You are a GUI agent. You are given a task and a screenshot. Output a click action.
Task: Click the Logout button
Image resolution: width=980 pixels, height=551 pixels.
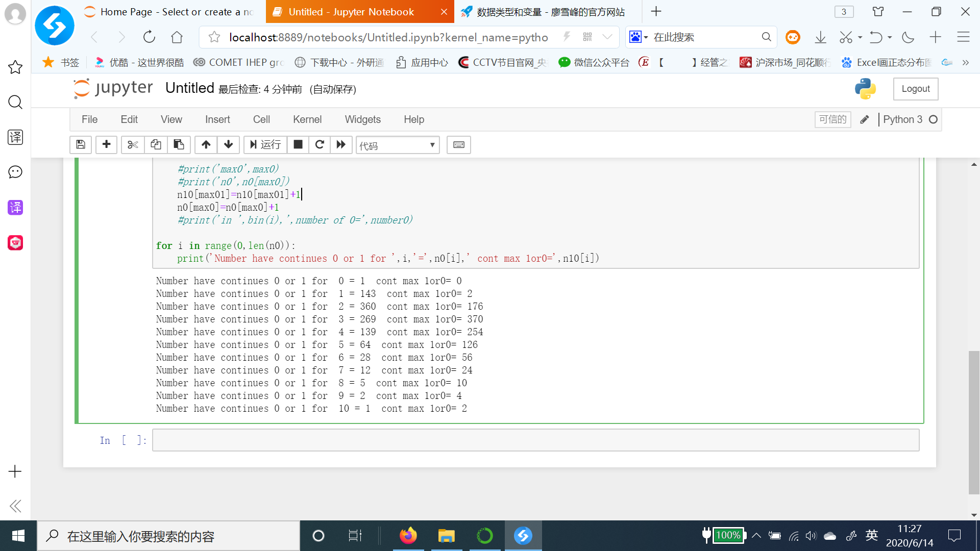pos(915,89)
